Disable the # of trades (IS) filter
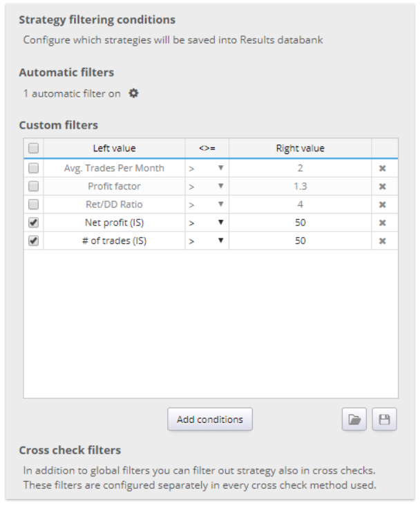The height and width of the screenshot is (506, 420). click(x=34, y=241)
